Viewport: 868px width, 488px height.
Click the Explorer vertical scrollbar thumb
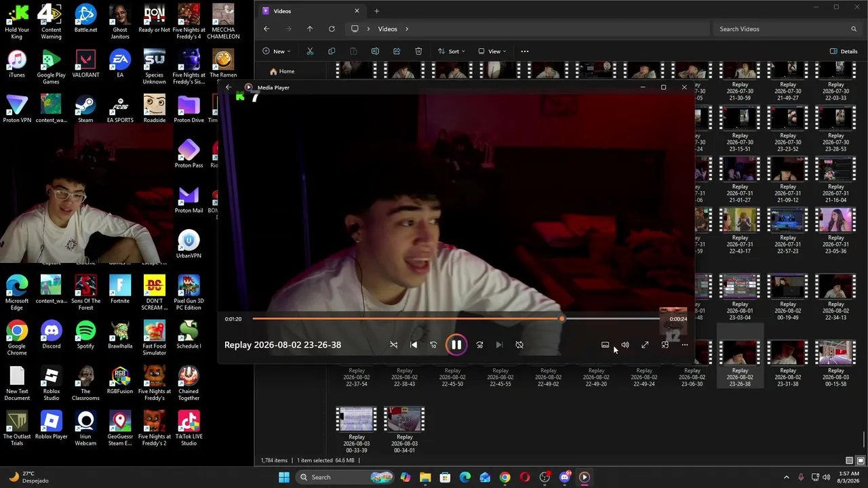coord(864,441)
